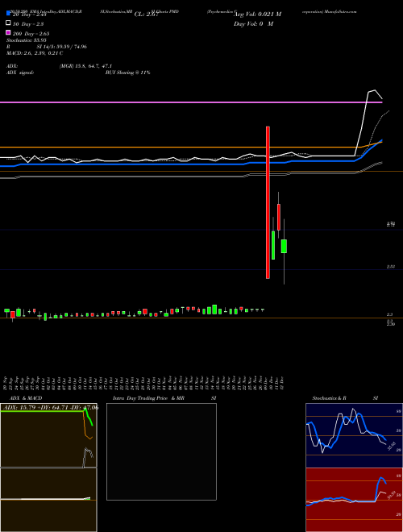
Task: Click the blue 20 Day legend swatch
Action: (x=9, y=13)
